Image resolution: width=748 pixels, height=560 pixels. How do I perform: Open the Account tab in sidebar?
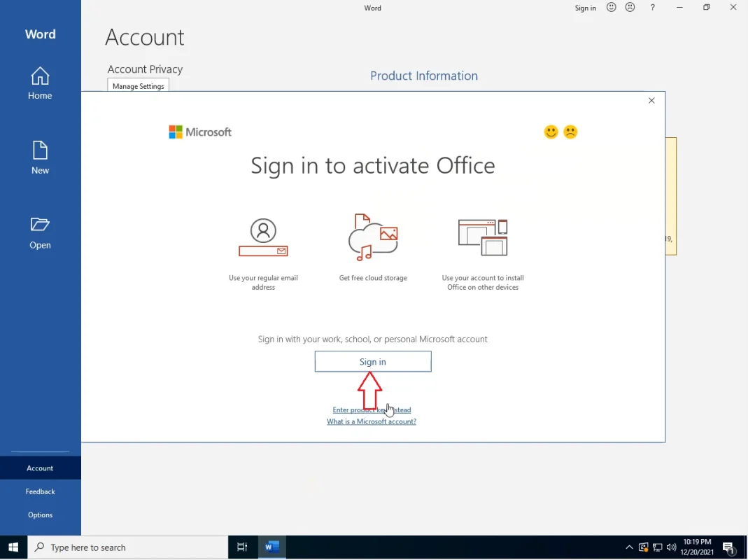coord(40,468)
